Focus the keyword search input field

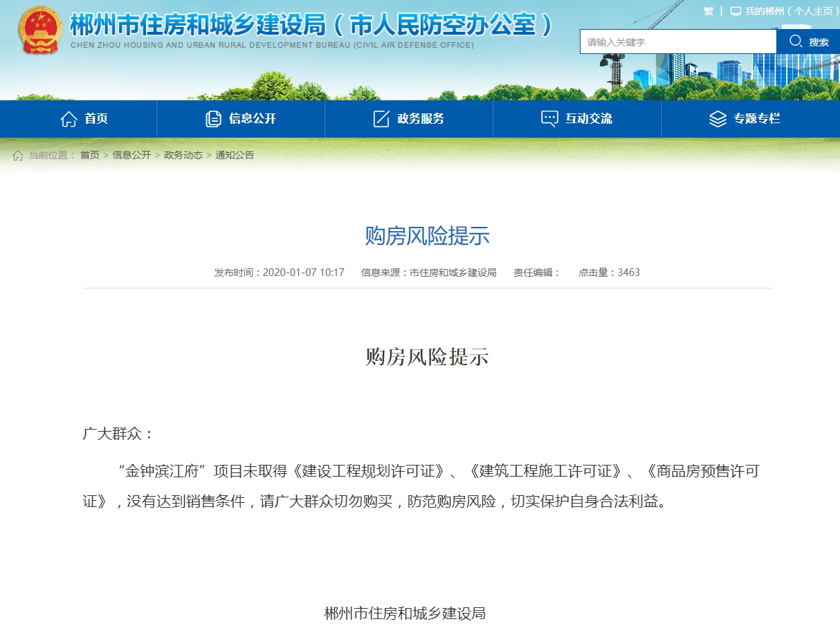pos(678,42)
